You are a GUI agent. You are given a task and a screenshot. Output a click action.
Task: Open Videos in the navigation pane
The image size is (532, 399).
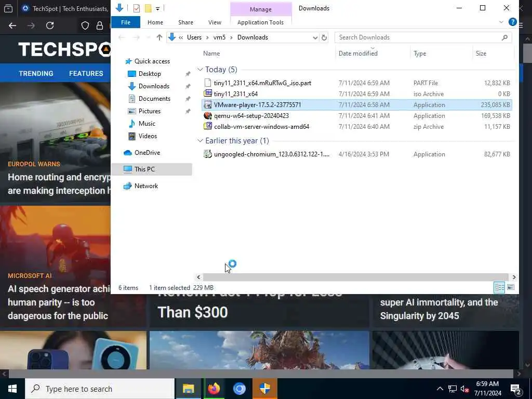pyautogui.click(x=148, y=136)
